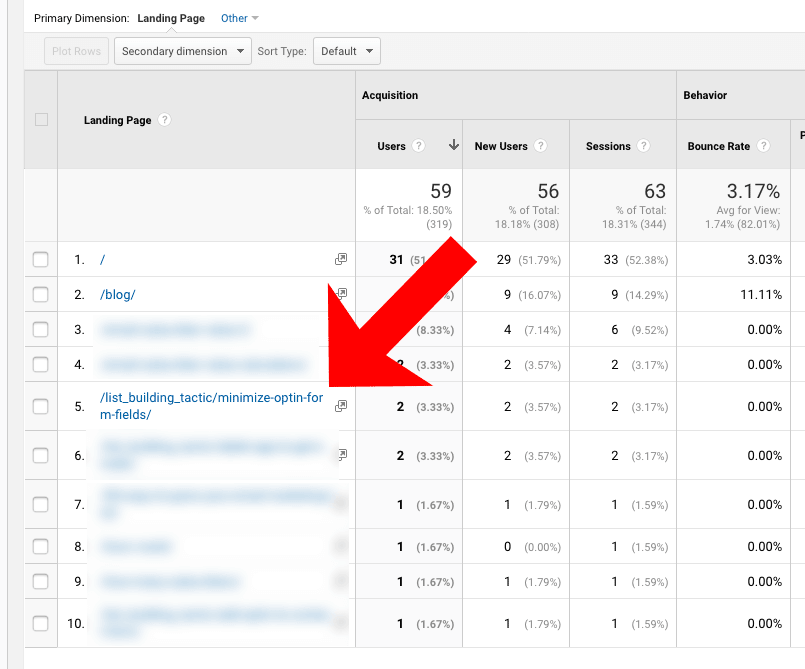
Task: Click the 33 (52.38%) sessions cell
Action: [636, 259]
